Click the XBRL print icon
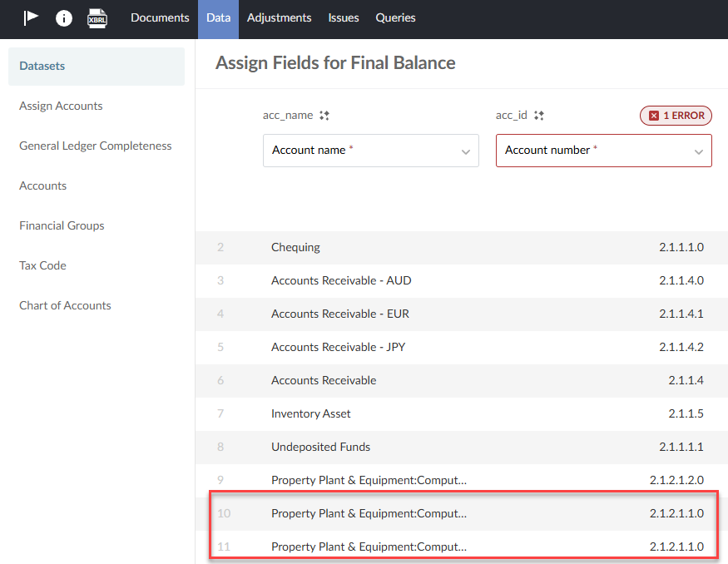728x564 pixels. click(x=97, y=18)
